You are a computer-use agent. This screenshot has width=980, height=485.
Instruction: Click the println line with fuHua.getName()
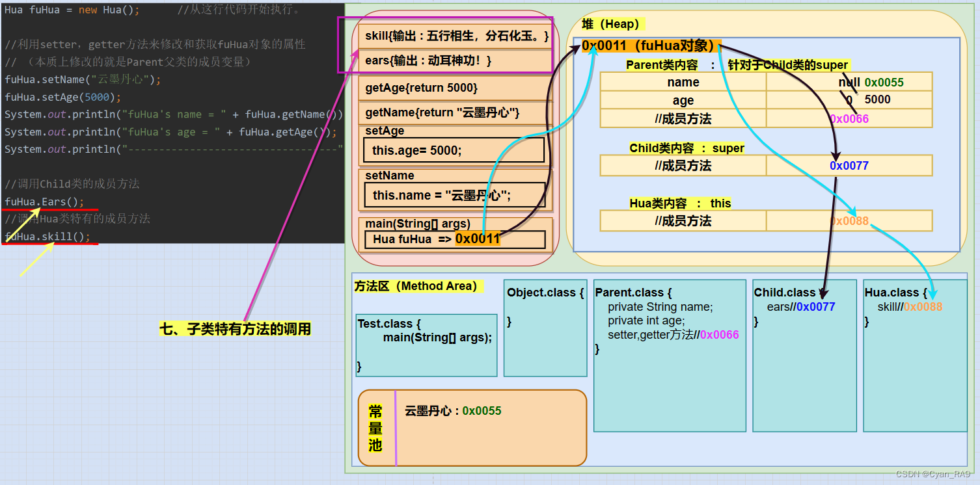[173, 114]
